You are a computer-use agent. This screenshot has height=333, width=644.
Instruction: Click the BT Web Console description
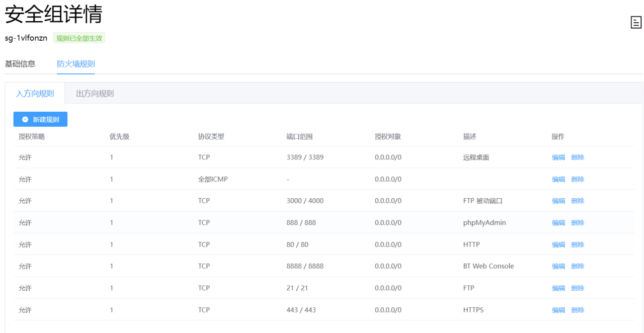point(489,266)
